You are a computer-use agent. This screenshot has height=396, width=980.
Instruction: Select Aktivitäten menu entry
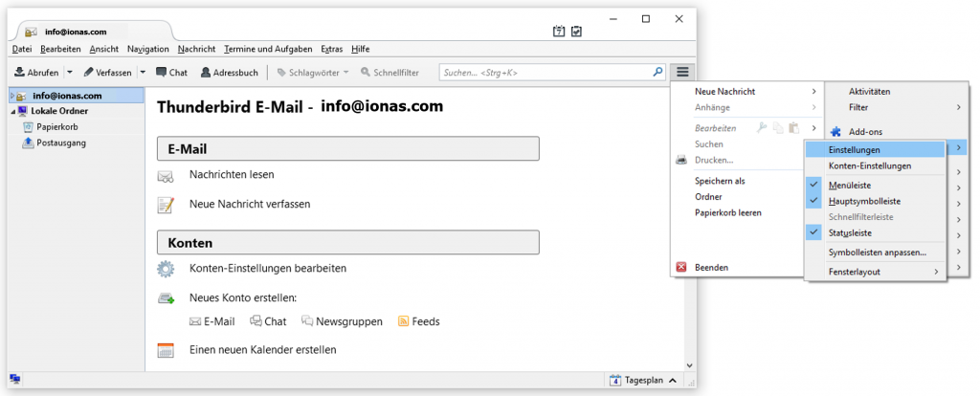tap(869, 92)
